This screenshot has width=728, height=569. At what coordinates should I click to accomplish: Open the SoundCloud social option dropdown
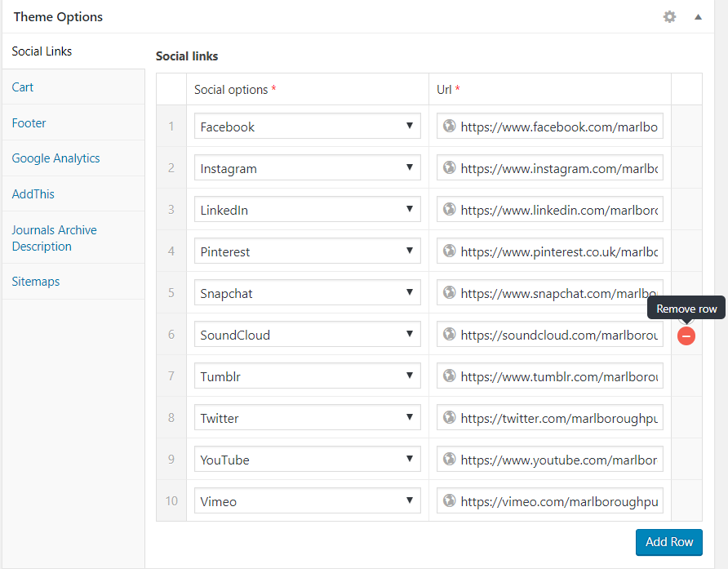[x=308, y=334]
